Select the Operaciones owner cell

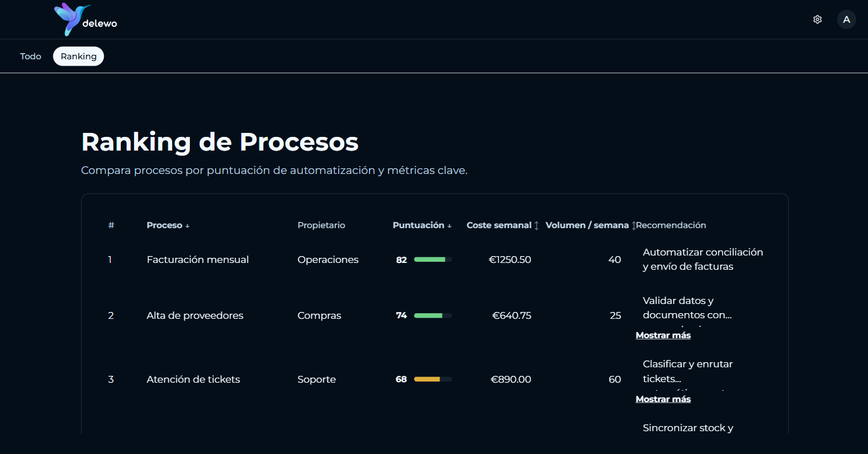point(328,260)
